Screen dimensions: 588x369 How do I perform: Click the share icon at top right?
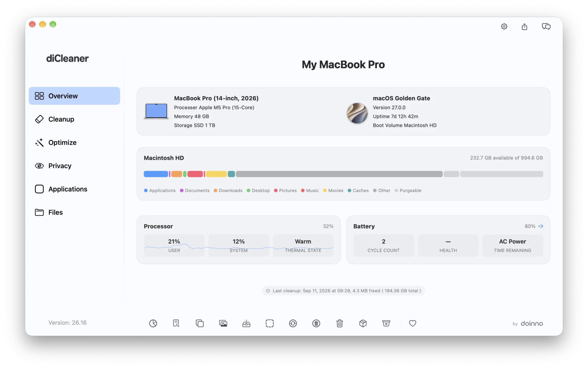(x=524, y=26)
